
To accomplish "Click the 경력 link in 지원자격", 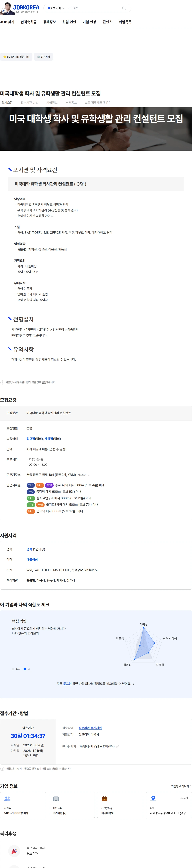I will pyautogui.click(x=29, y=549).
